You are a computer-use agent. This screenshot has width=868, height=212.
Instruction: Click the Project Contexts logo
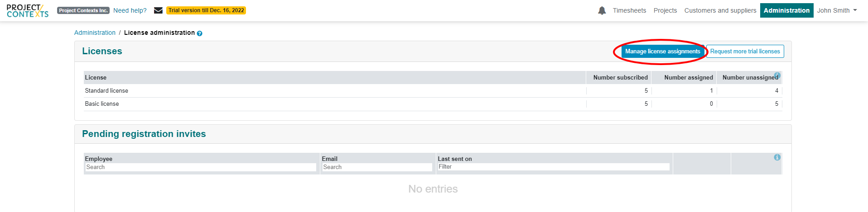click(28, 11)
